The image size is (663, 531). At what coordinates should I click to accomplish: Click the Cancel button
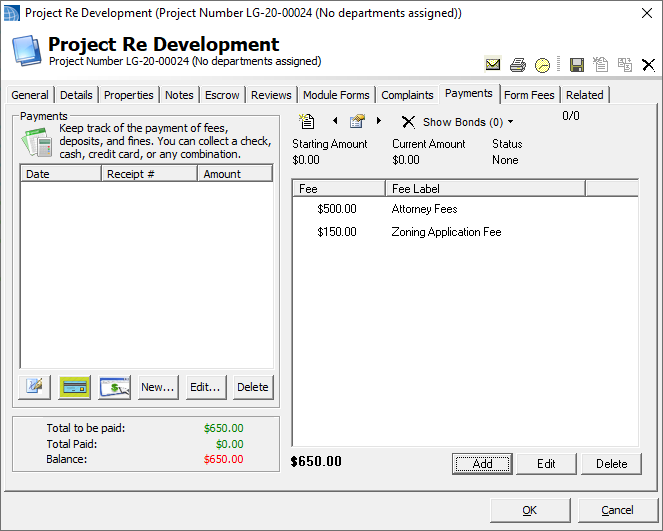click(x=618, y=510)
